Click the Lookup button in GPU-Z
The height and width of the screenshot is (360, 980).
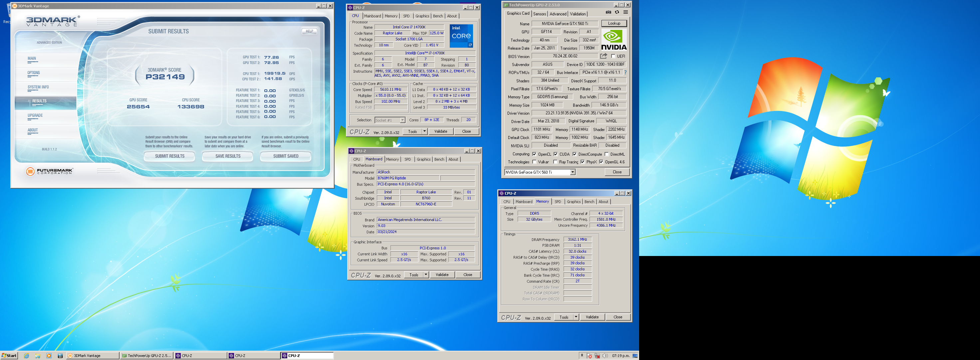614,23
